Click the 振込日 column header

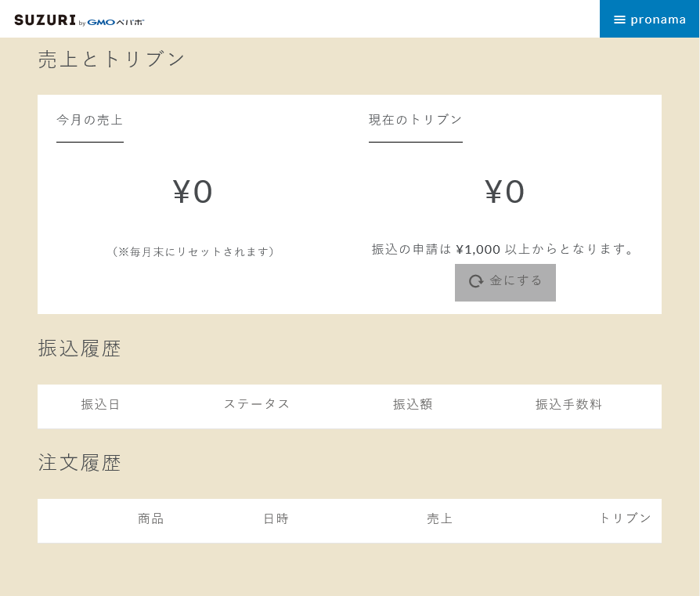101,405
